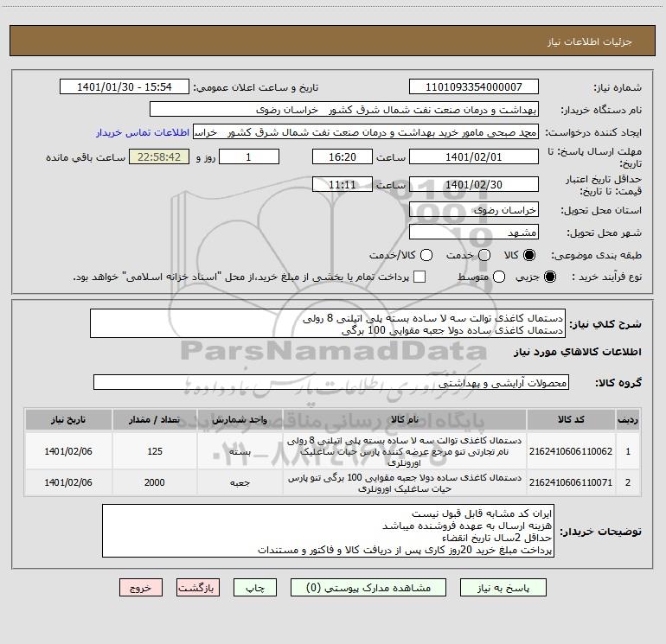This screenshot has width=666, height=644.
Task: Click product code 2162410606110071
Action: coord(571,482)
